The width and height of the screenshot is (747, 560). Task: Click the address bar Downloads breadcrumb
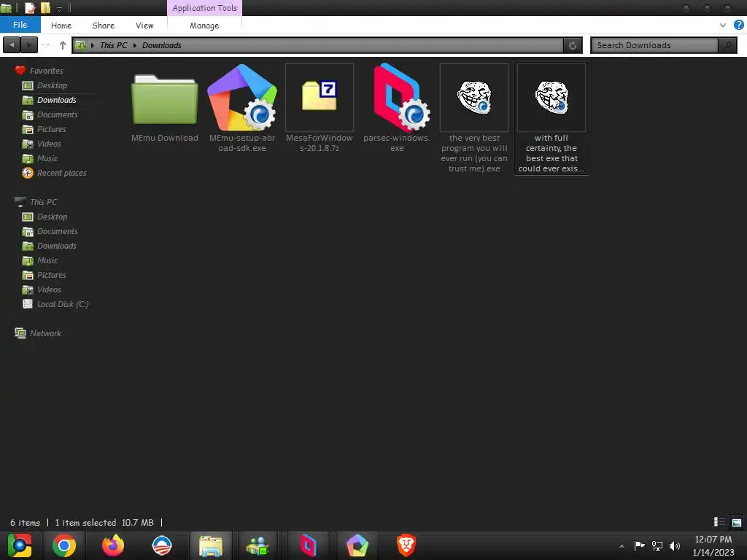161,45
